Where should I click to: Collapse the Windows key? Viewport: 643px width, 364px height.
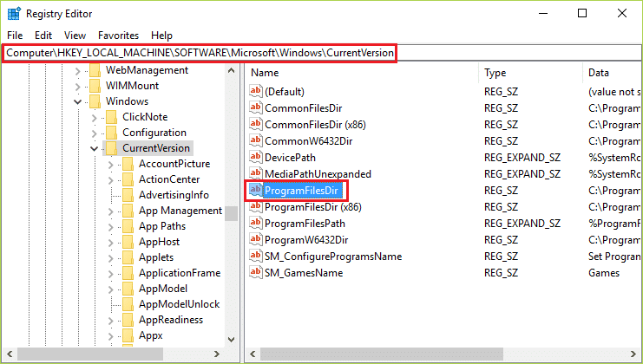[77, 101]
